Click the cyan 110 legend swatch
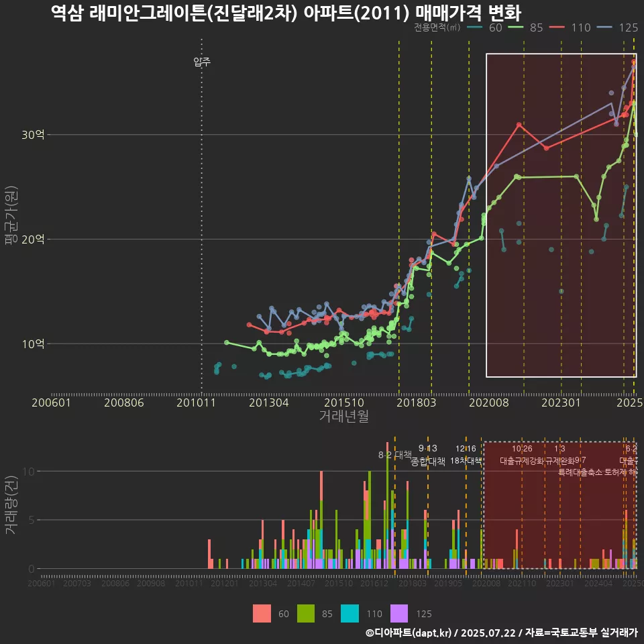644x644 pixels. click(x=350, y=614)
